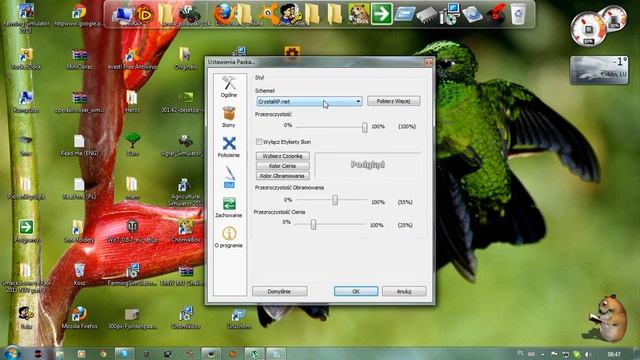640x360 pixels.
Task: Select the Heros folder on desktop
Action: pos(132,102)
